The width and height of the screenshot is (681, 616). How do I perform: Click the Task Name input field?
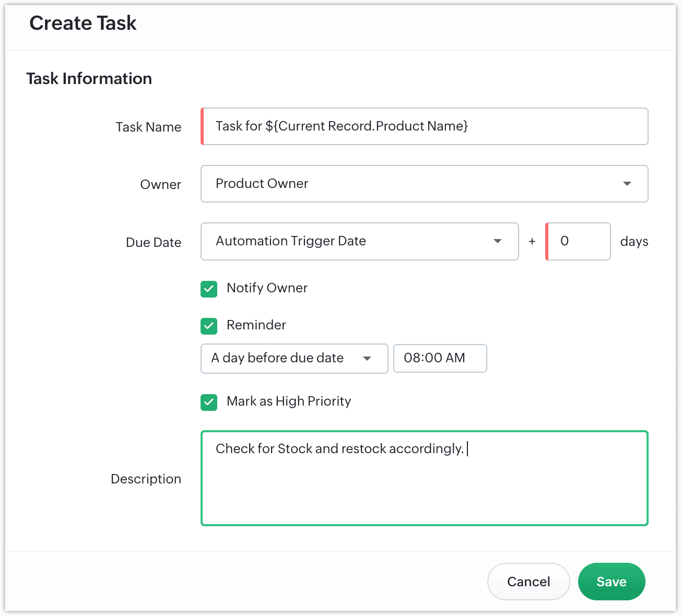pyautogui.click(x=424, y=126)
